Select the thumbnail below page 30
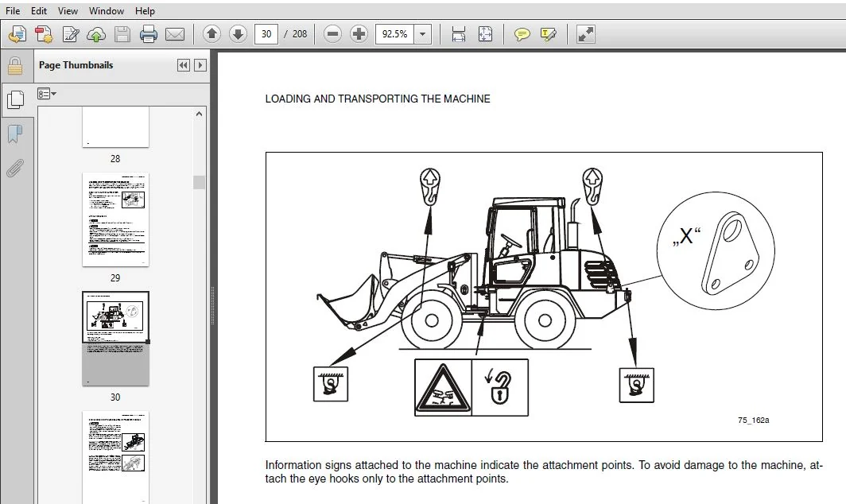Image resolution: width=846 pixels, height=504 pixels. click(115, 458)
